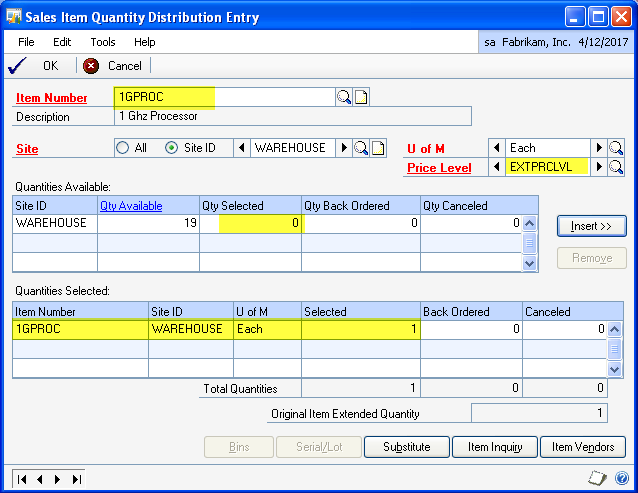Viewport: 638px width, 493px height.
Task: Open the Tools menu
Action: coord(103,42)
